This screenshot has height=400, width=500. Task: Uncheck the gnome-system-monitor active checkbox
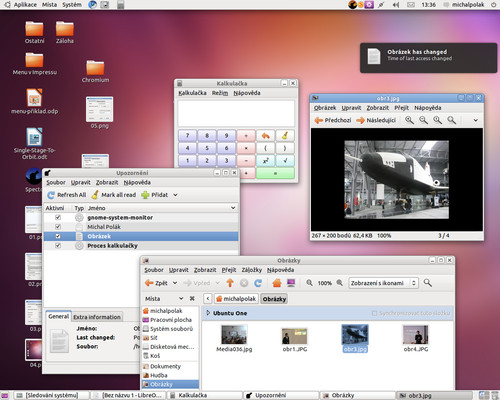click(58, 217)
